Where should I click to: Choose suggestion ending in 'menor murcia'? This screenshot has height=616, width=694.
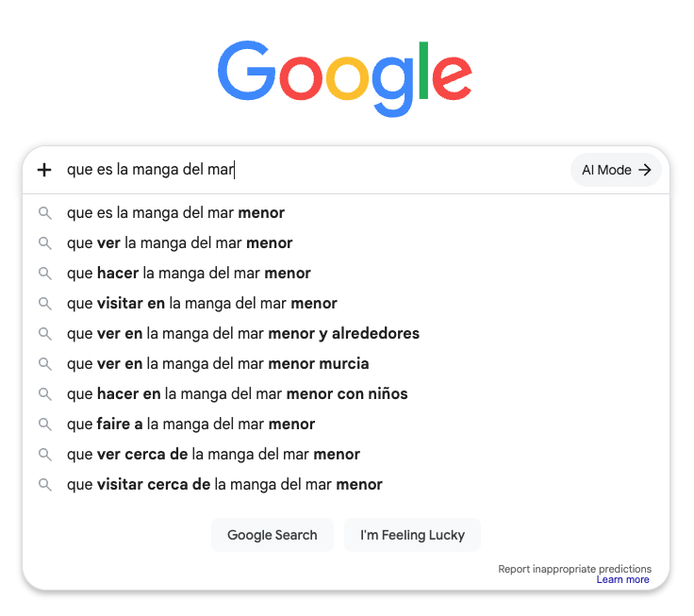click(x=346, y=363)
